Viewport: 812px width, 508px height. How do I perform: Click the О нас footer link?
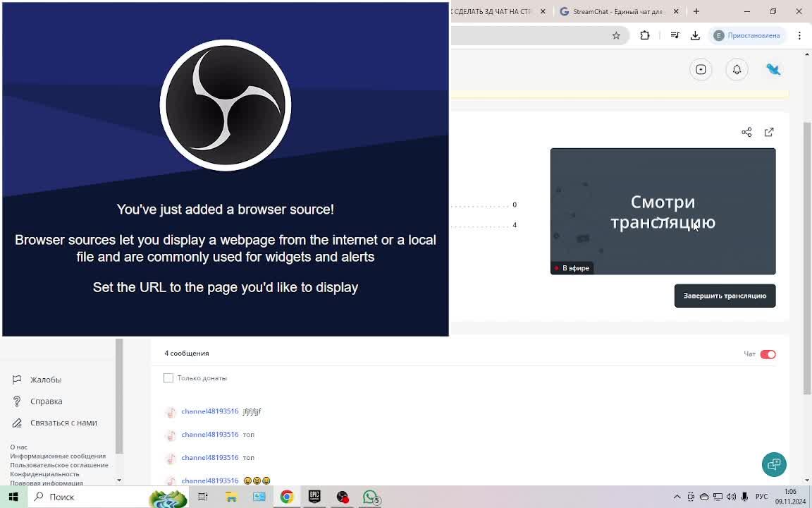click(x=18, y=447)
